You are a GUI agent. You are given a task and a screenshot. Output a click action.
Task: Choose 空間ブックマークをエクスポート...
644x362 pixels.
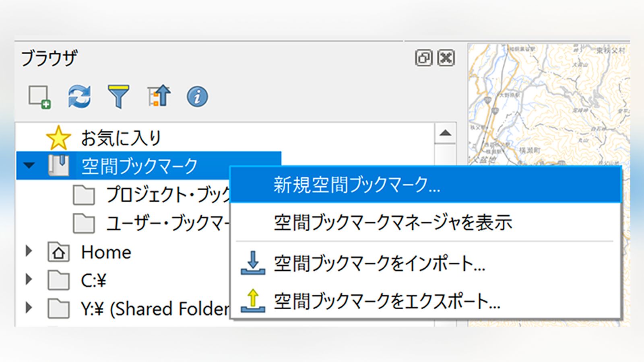tap(426, 301)
